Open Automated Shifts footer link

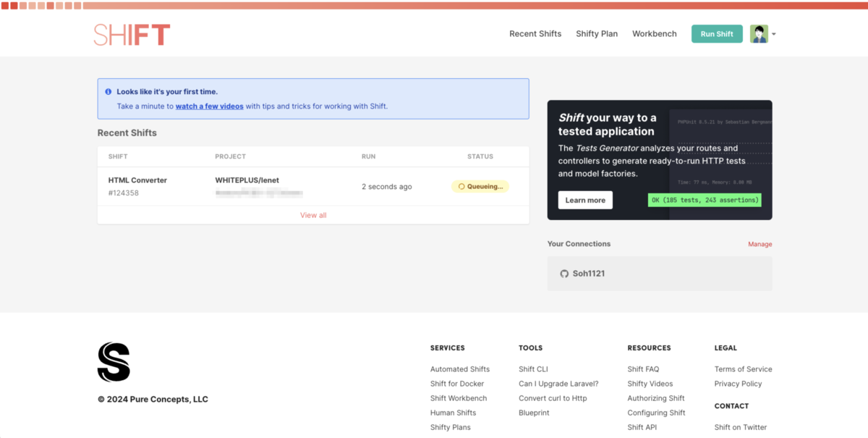pos(460,369)
